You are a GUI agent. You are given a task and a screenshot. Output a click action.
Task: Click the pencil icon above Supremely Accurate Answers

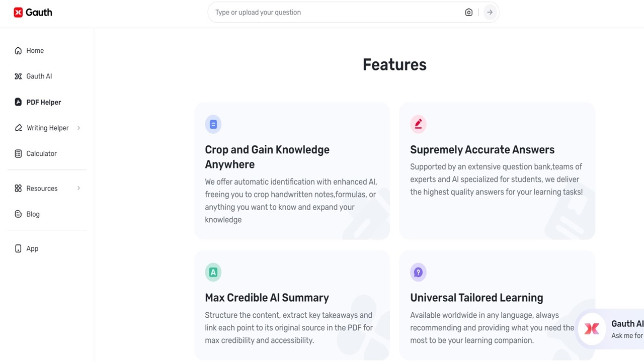pos(418,124)
